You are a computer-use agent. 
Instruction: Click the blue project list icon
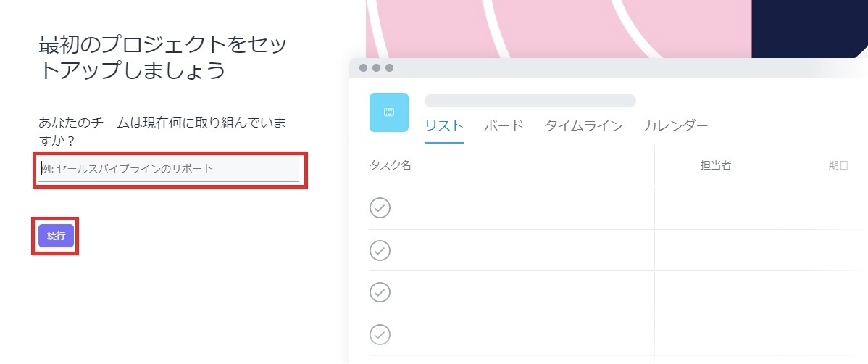389,112
